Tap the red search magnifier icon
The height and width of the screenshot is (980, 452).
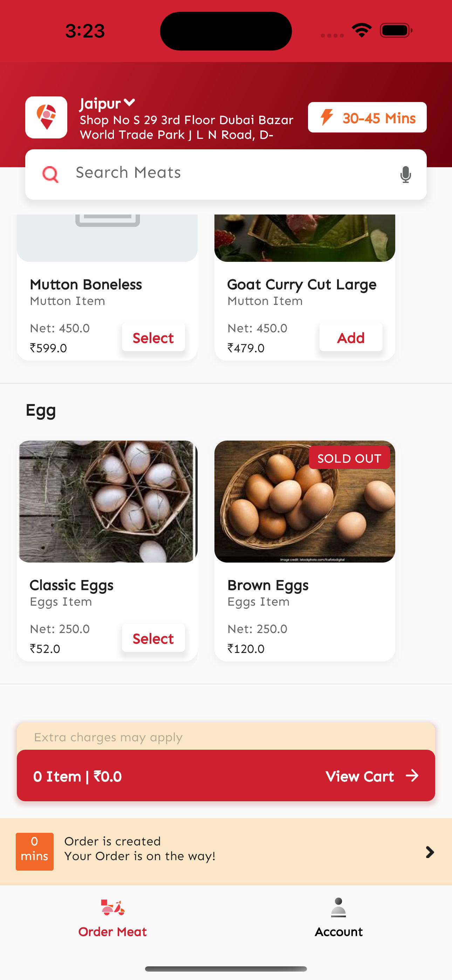coord(50,175)
